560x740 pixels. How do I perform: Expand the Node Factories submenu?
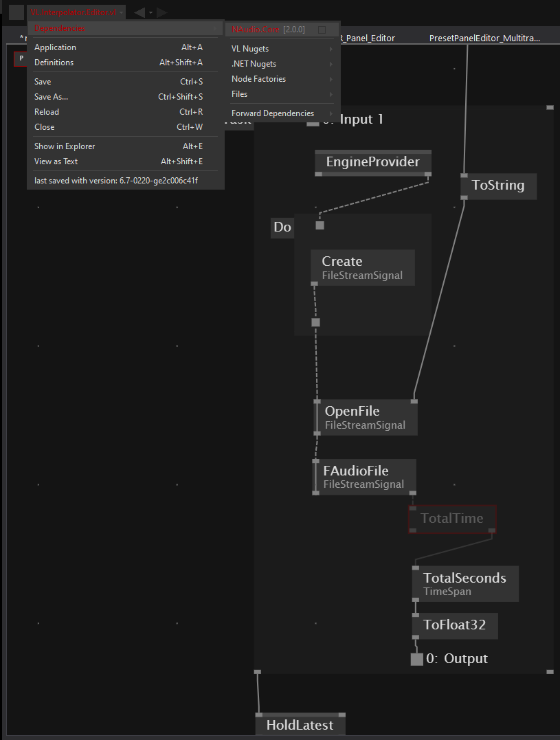[x=282, y=79]
